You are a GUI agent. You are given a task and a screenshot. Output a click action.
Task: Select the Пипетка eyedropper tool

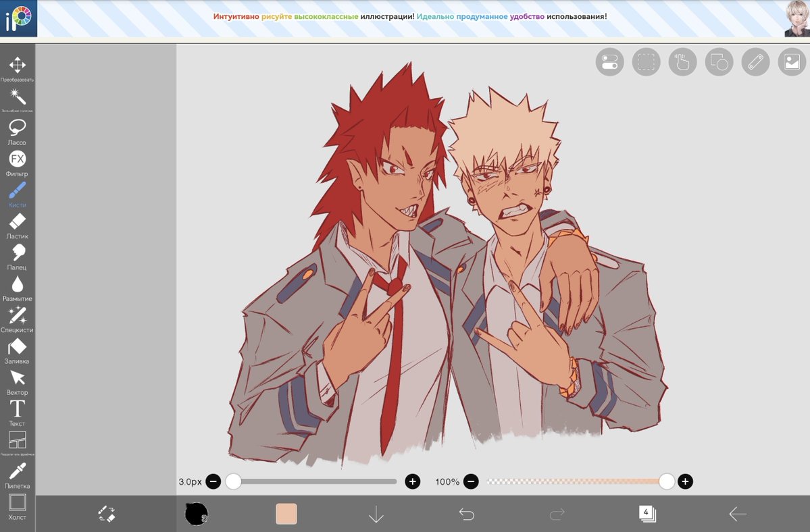[x=17, y=475]
